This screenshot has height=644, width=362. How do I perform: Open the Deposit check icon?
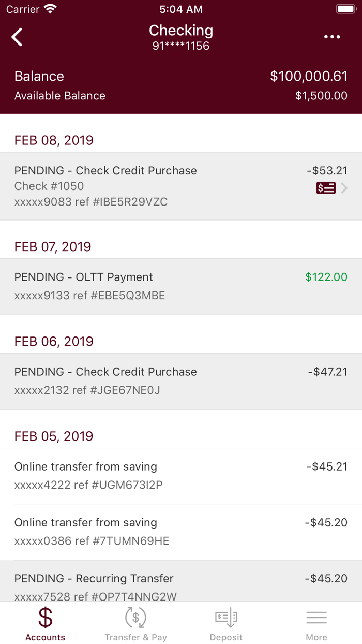(x=226, y=618)
